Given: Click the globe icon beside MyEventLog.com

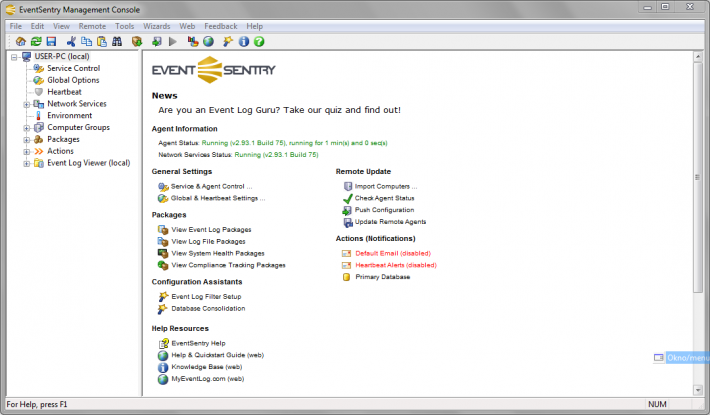Looking at the screenshot, I should (163, 379).
